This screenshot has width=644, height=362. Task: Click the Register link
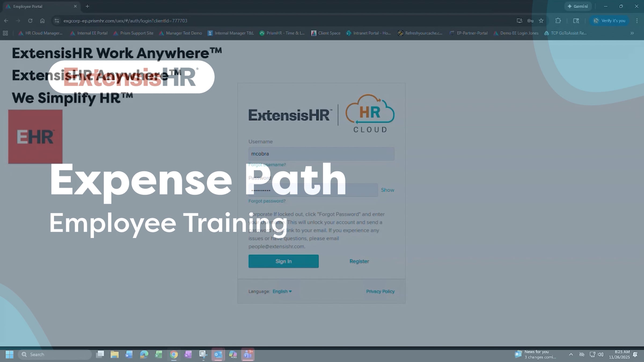359,261
